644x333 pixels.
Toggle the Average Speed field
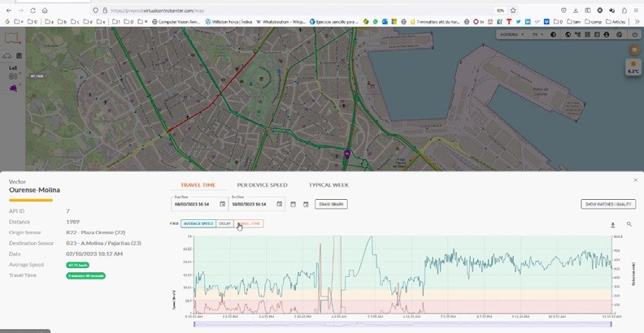click(x=198, y=223)
